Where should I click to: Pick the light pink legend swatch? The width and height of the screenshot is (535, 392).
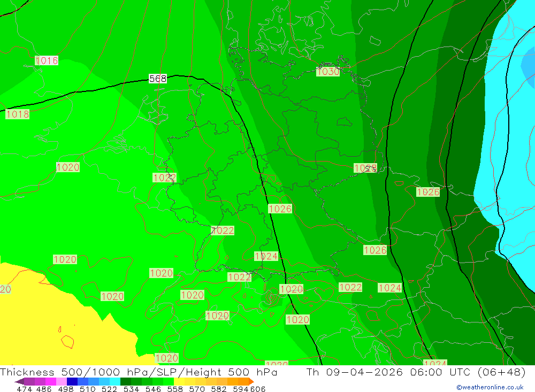coord(62,381)
